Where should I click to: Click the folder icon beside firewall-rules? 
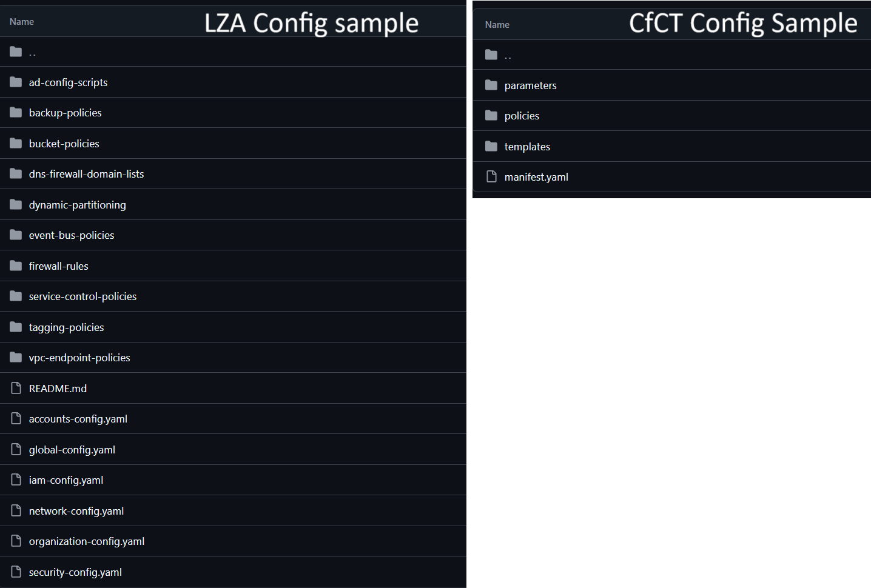click(x=16, y=266)
